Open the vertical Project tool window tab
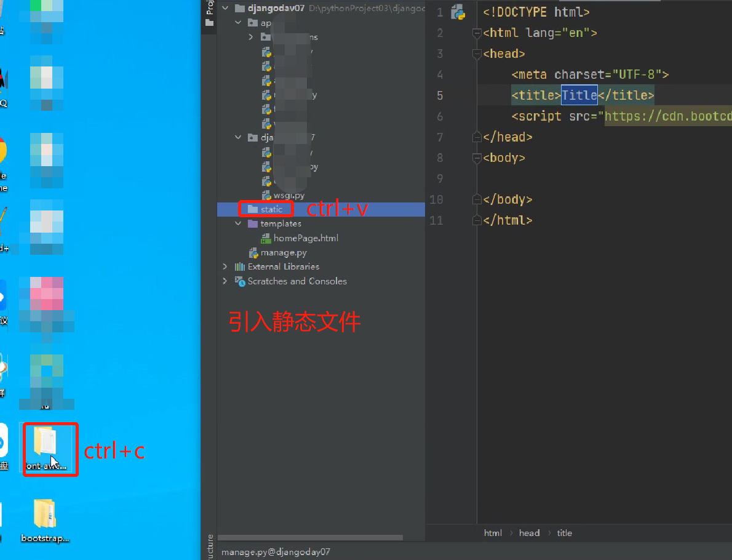This screenshot has height=560, width=732. (x=210, y=7)
